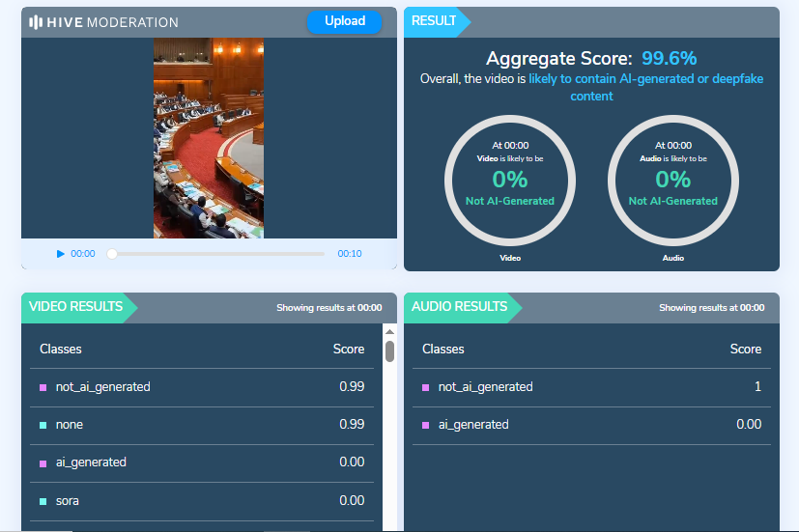799x532 pixels.
Task: Click the parliament video preview
Action: 209,138
